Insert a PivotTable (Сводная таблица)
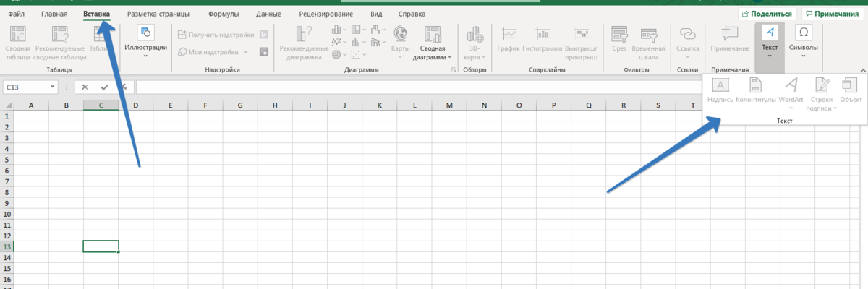 (x=17, y=43)
